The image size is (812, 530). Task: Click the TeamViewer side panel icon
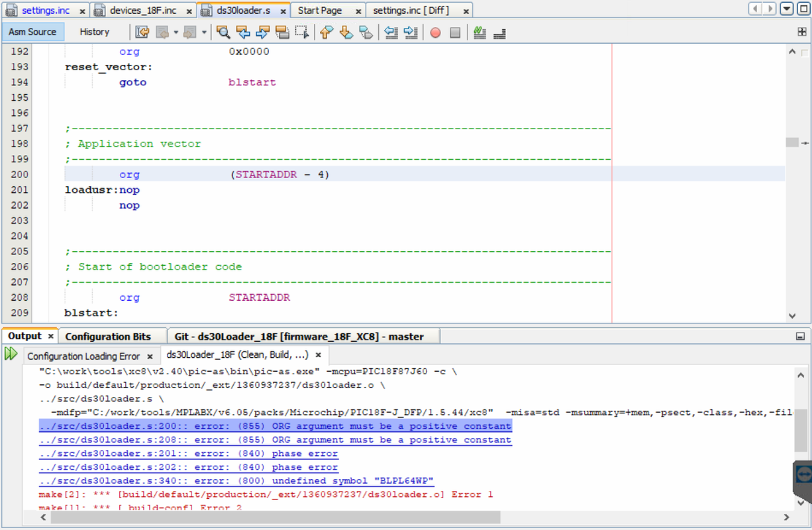pyautogui.click(x=803, y=476)
